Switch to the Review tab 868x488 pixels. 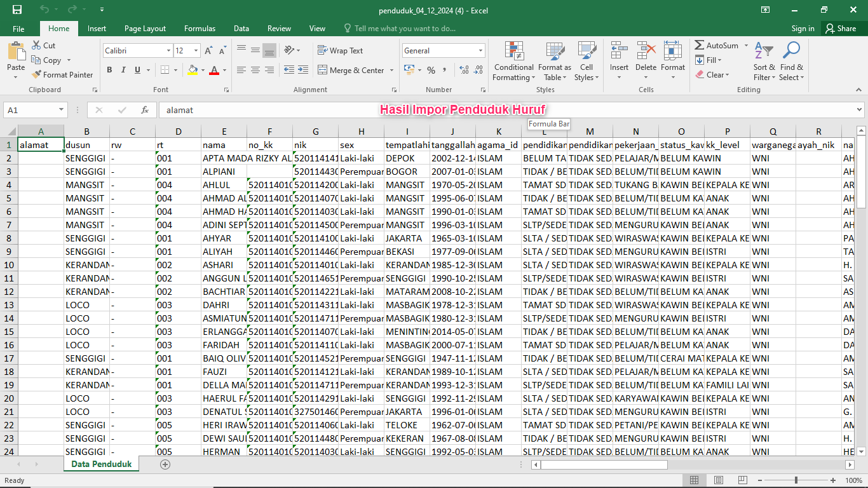click(x=279, y=29)
